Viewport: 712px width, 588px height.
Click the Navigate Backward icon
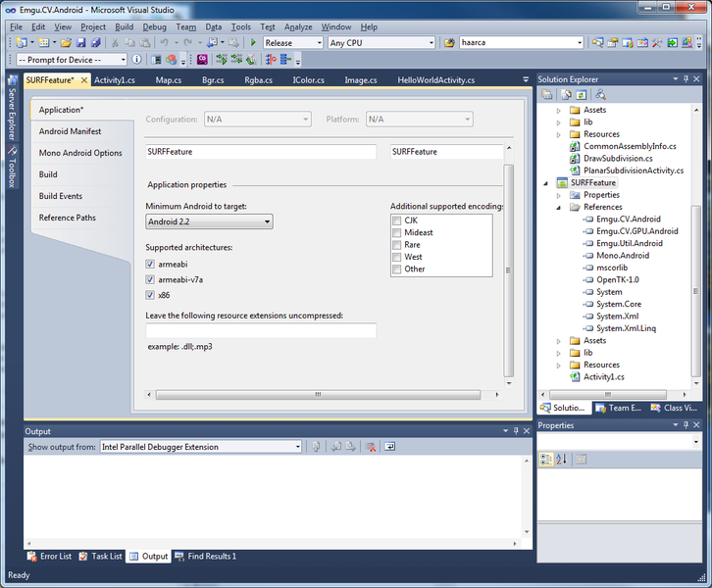point(212,43)
